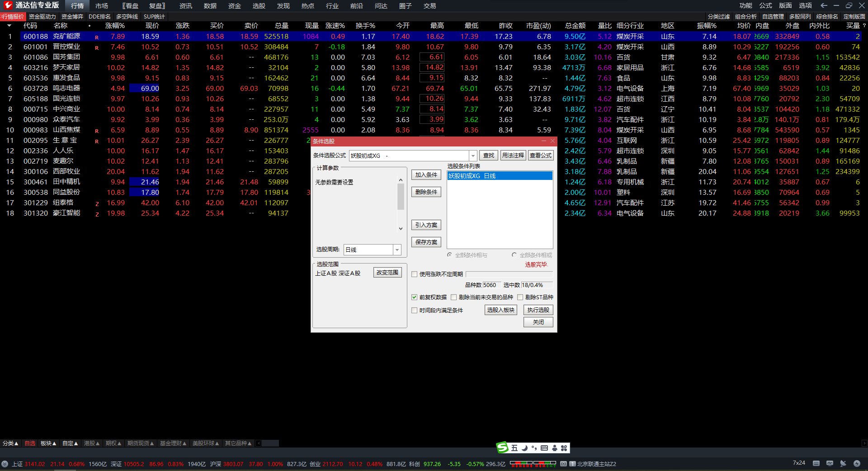This screenshot has height=471, width=868.
Task: Click the 删除条件 button
Action: point(426,192)
